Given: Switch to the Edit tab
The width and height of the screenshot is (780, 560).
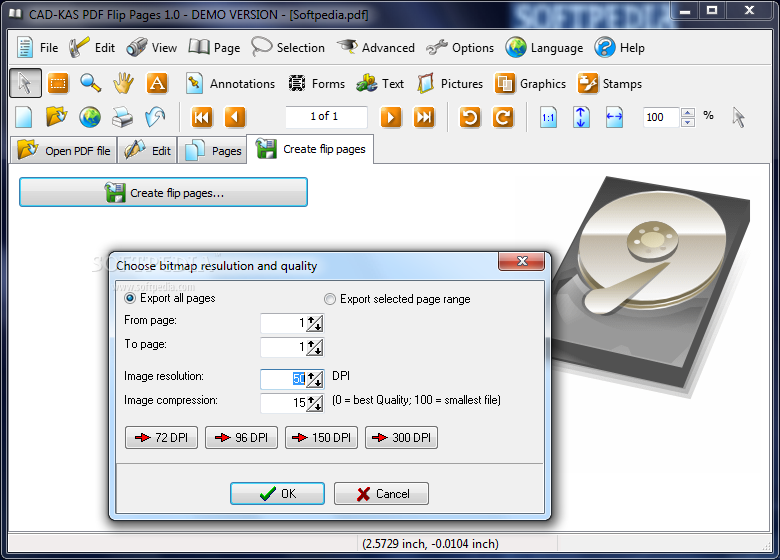Looking at the screenshot, I should [x=147, y=150].
